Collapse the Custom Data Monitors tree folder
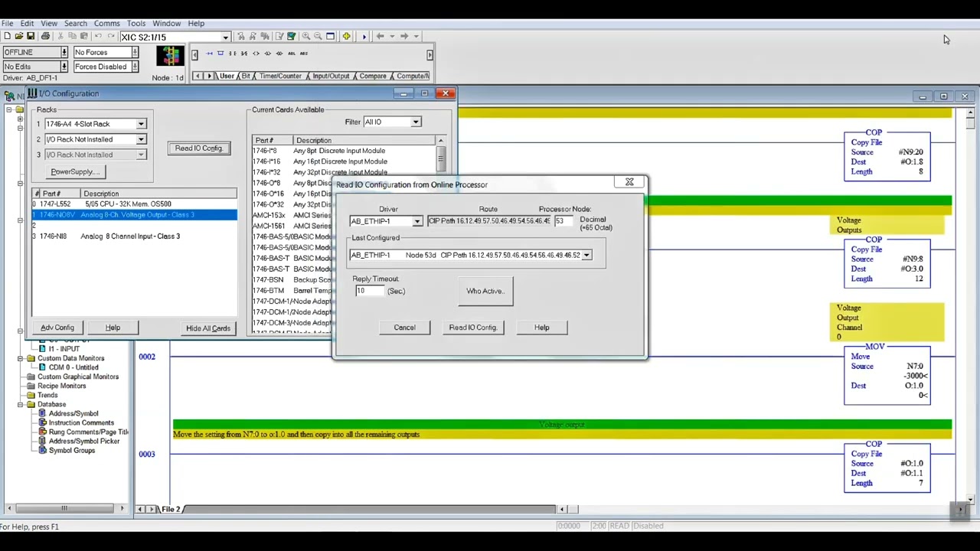This screenshot has height=551, width=980. (x=21, y=358)
